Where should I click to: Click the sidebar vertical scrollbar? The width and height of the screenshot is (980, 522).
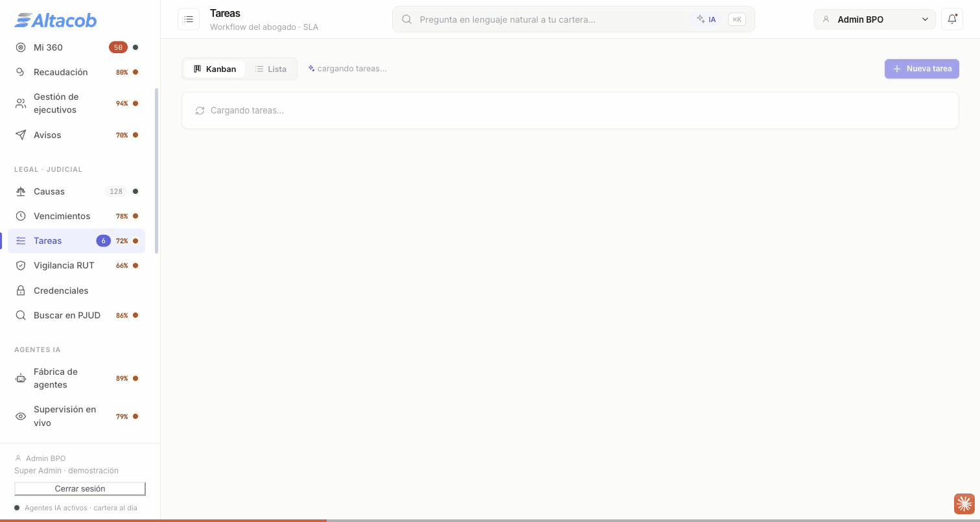[x=156, y=171]
